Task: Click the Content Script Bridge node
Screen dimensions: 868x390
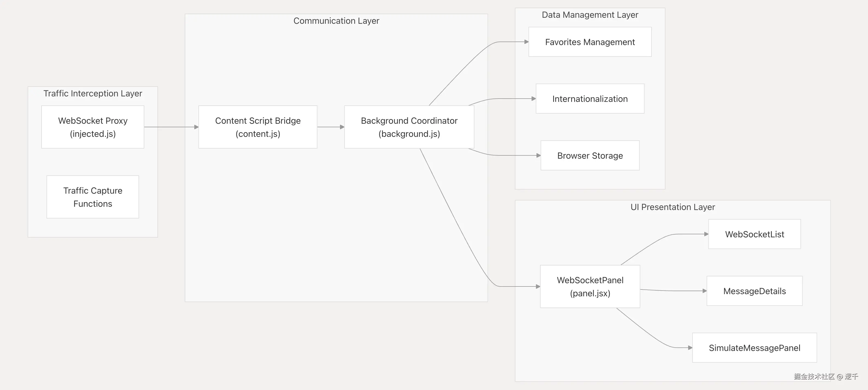Action: (x=258, y=127)
